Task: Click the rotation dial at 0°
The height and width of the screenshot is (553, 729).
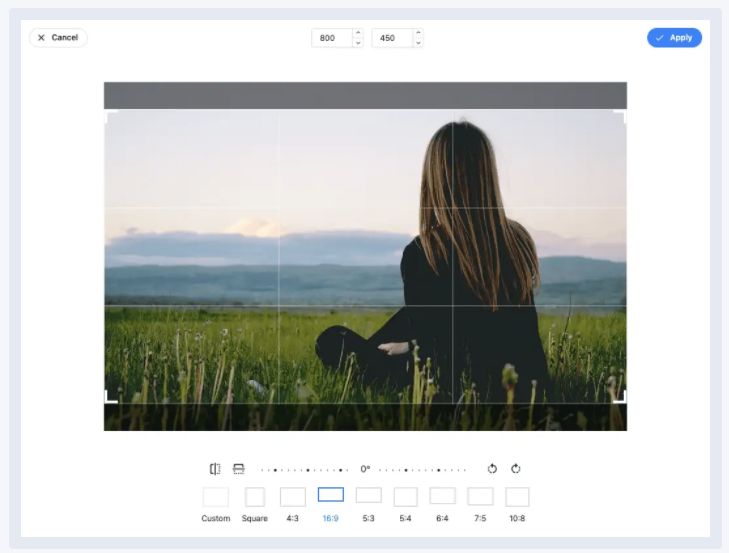Action: 365,469
